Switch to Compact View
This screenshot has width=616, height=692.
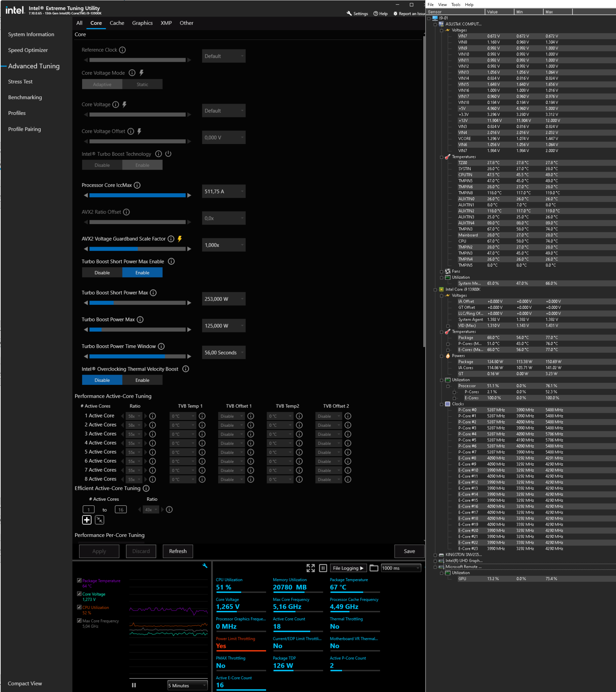tap(25, 684)
